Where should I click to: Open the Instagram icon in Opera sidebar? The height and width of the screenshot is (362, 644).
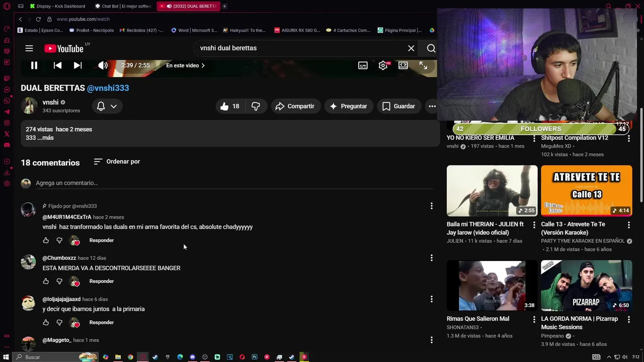(7, 123)
